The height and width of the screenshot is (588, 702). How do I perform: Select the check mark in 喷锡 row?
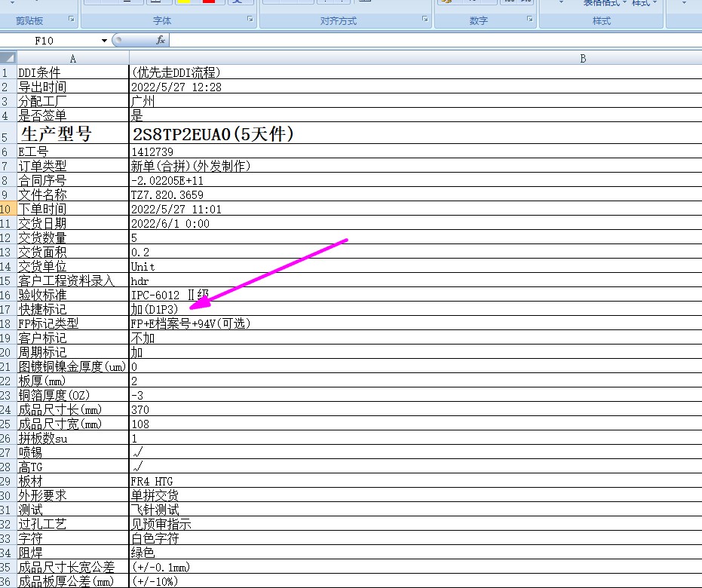pyautogui.click(x=415, y=452)
